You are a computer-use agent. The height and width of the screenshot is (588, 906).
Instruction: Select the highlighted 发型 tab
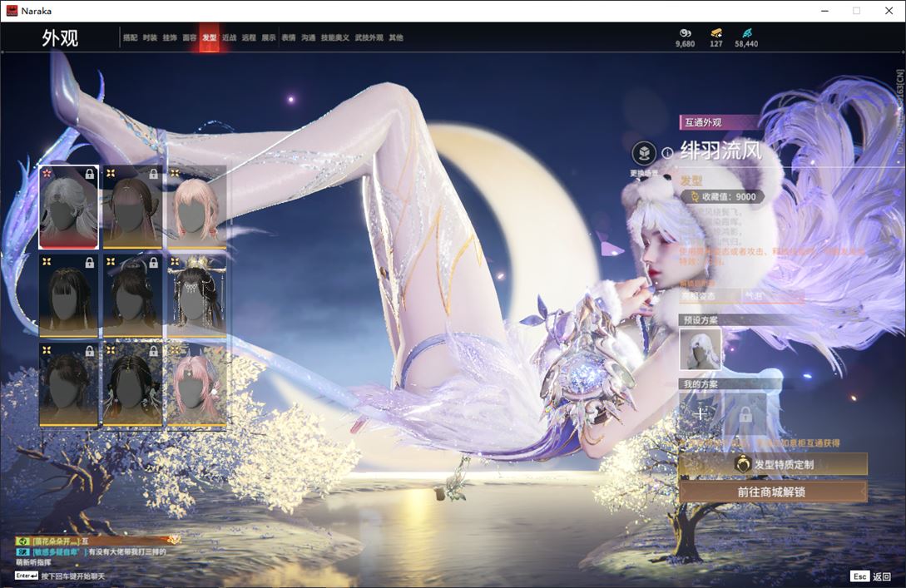[x=209, y=37]
